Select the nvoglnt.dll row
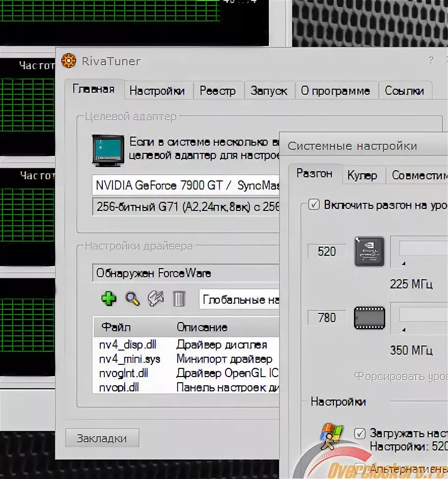Viewport: 448px width, 479px height. (x=186, y=373)
